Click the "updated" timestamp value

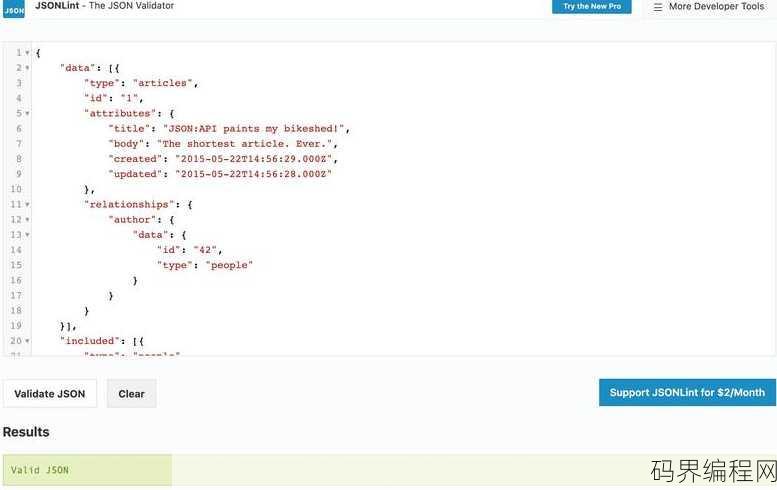click(253, 174)
